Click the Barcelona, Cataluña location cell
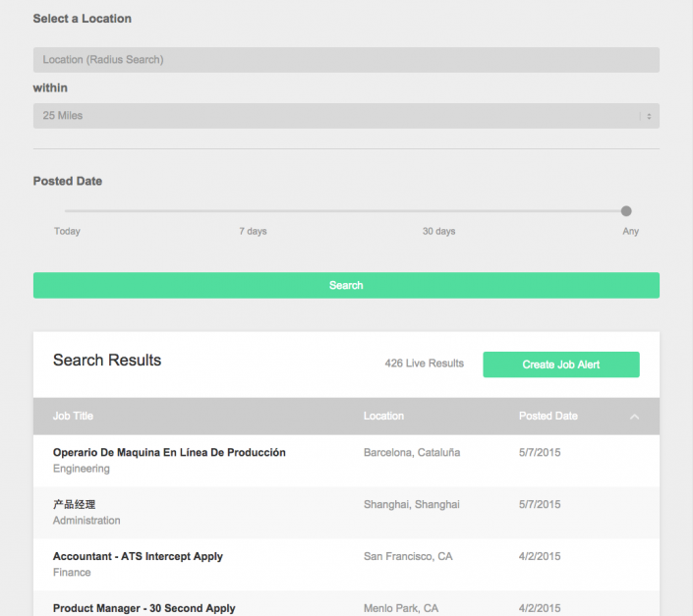This screenshot has height=616, width=693. 412,453
